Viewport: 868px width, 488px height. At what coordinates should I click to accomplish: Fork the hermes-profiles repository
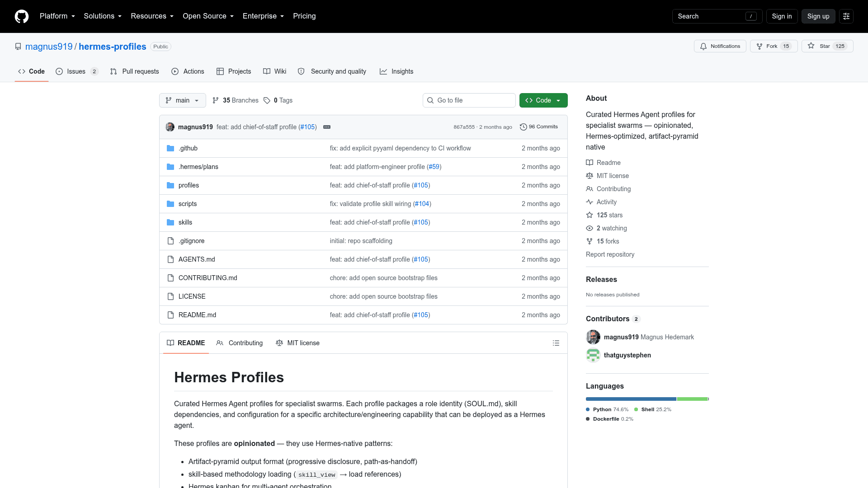point(774,46)
